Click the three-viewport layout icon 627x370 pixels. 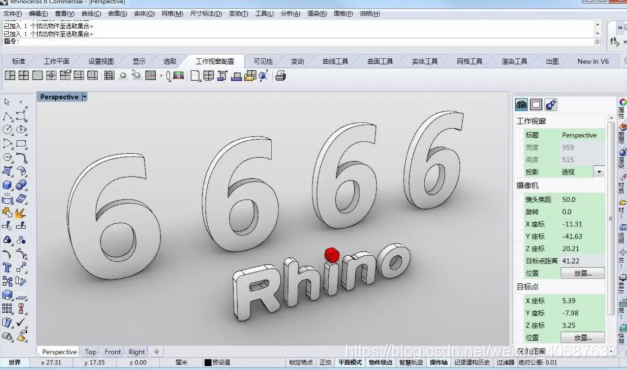point(10,75)
